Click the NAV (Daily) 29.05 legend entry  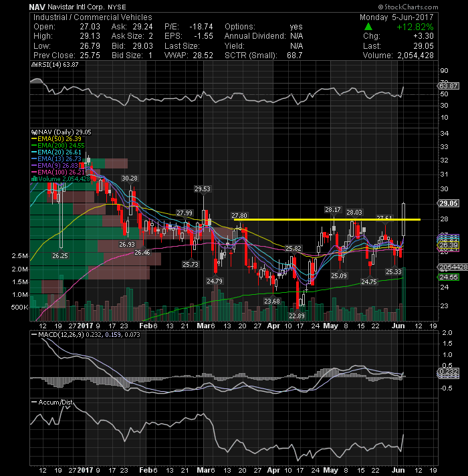click(61, 132)
